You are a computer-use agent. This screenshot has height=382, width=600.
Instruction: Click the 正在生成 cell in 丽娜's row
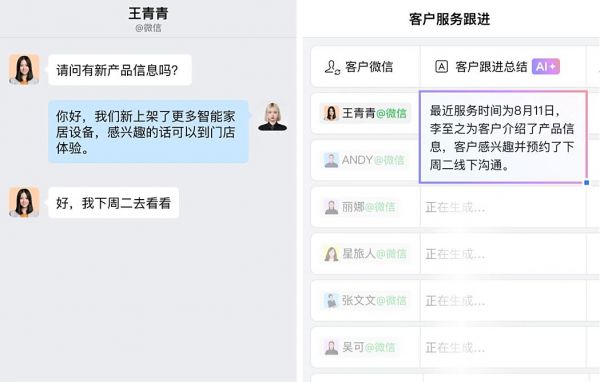[503, 207]
